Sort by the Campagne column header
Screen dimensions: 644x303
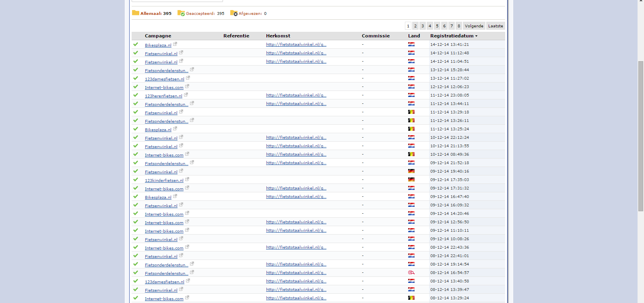[158, 36]
